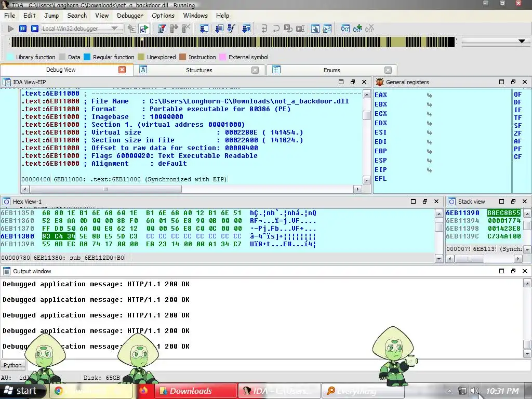Click the add breakpoint icon with the plus sign
This screenshot has height=399, width=532.
pos(174,29)
